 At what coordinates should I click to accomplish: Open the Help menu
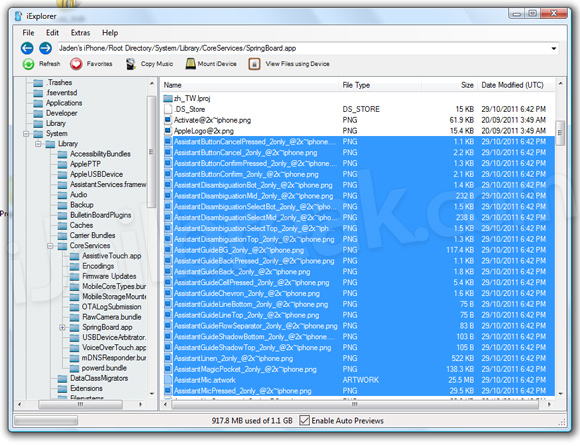click(110, 33)
